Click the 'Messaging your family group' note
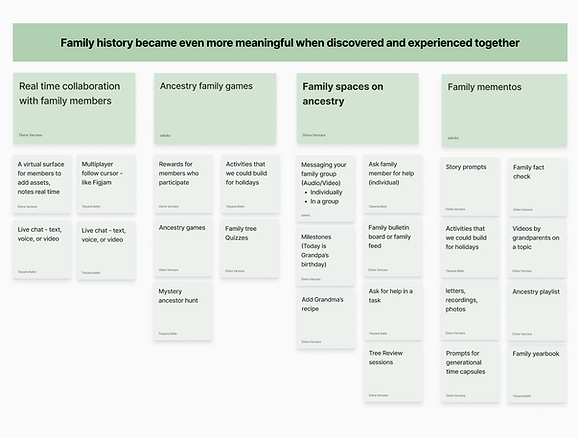Viewport: 578px width, 438px height. pos(326,188)
